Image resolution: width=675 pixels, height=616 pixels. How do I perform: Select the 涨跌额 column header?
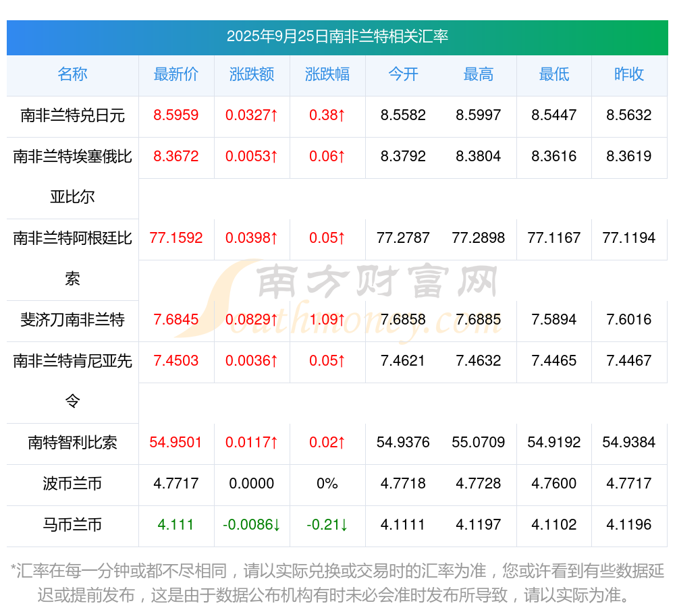(x=252, y=74)
